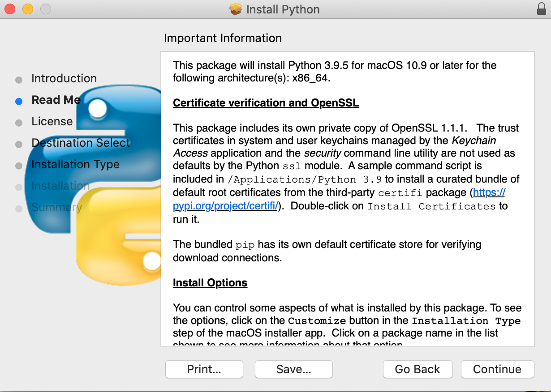Screen dimensions: 551x392
Task: Continue to the next installer step
Action: 497,369
